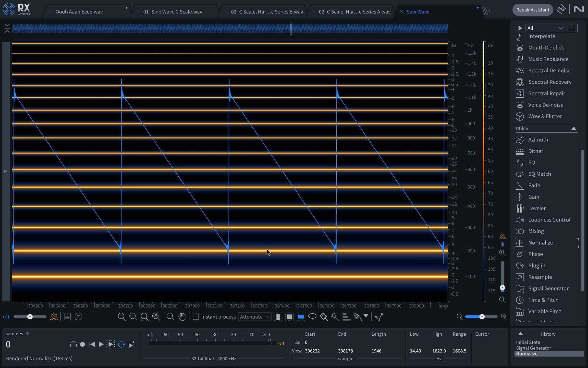Zoom in the frequency scale
The width and height of the screenshot is (588, 368).
(x=502, y=253)
